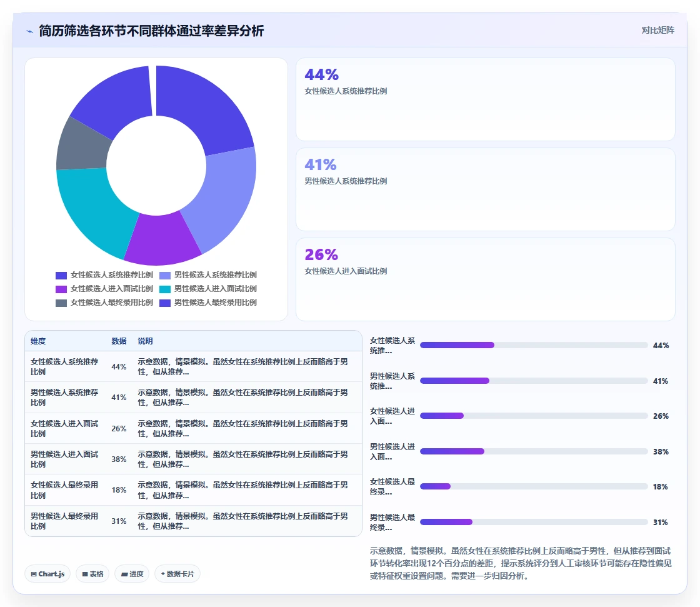Viewport: 700px width, 607px height.
Task: Click the 对比矩阵 label in the header
Action: (657, 31)
